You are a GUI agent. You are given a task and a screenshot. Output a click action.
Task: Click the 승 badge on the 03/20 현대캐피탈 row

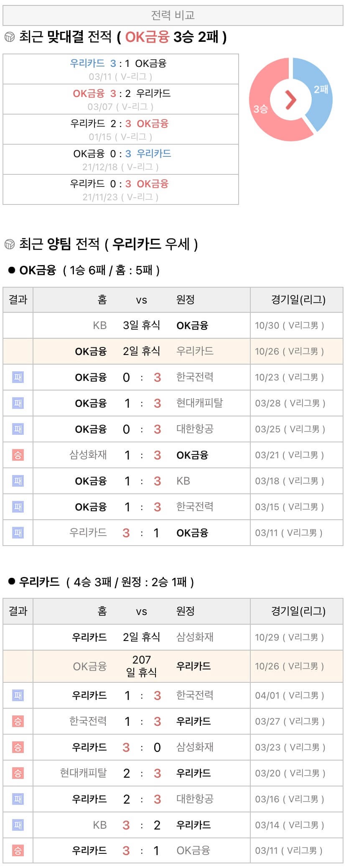pos(18,773)
